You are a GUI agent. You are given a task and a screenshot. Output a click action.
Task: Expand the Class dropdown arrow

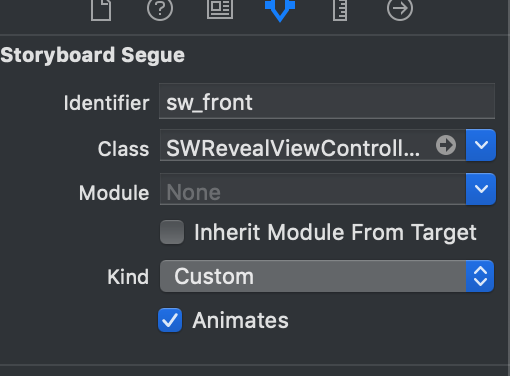point(481,145)
